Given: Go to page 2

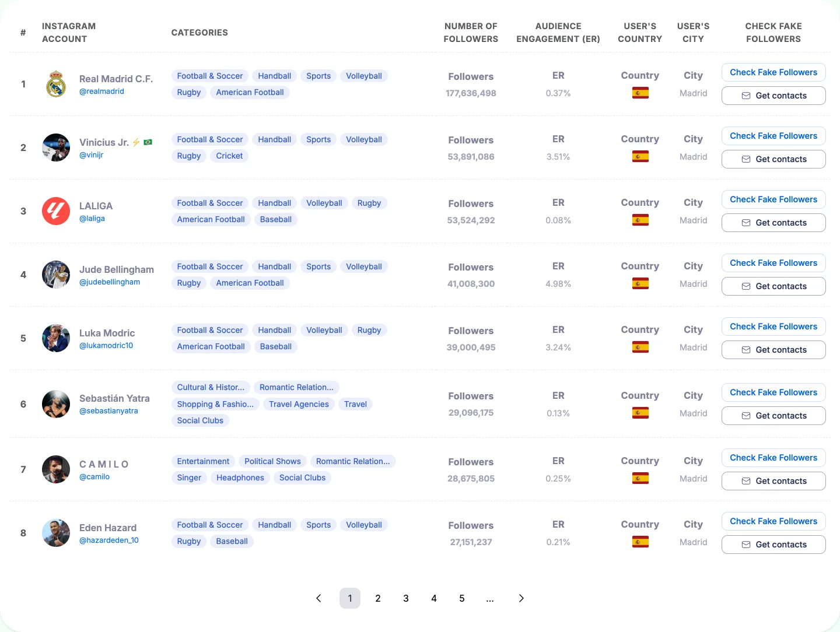Looking at the screenshot, I should point(378,598).
